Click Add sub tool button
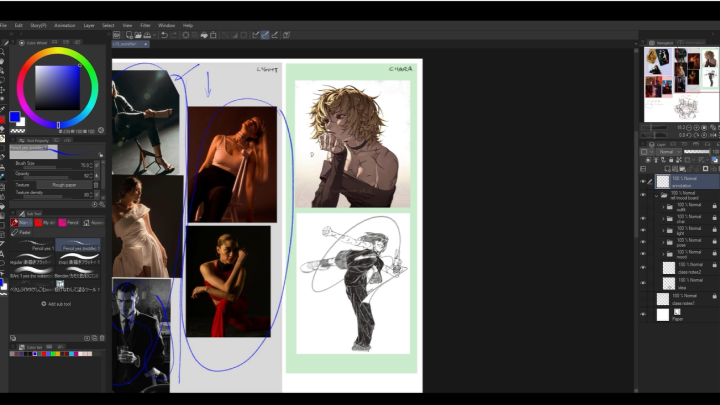The image size is (720, 405). click(56, 304)
